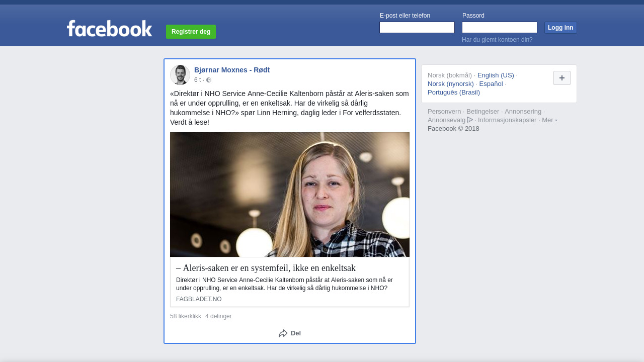
Task: Click the Del share button
Action: (290, 333)
